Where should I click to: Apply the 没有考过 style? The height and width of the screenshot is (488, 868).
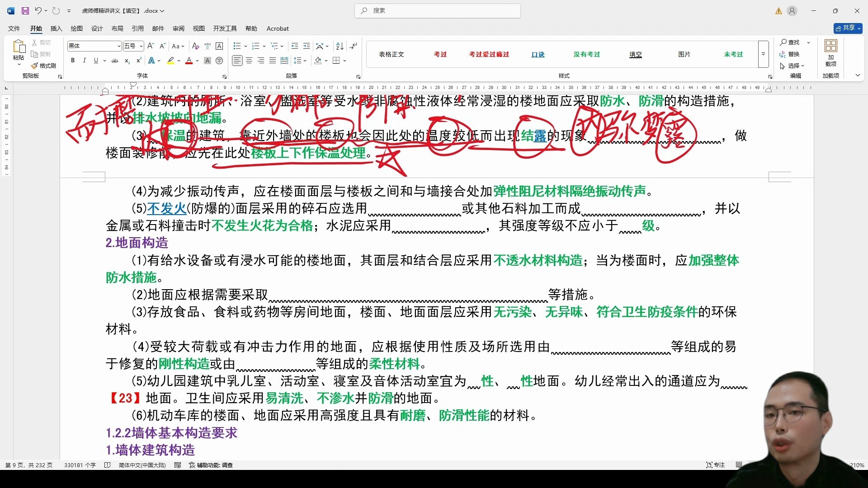coord(586,54)
